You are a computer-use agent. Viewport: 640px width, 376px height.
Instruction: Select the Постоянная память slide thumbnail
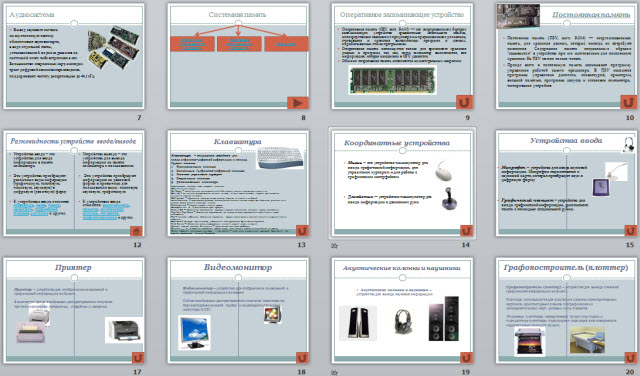[567, 56]
